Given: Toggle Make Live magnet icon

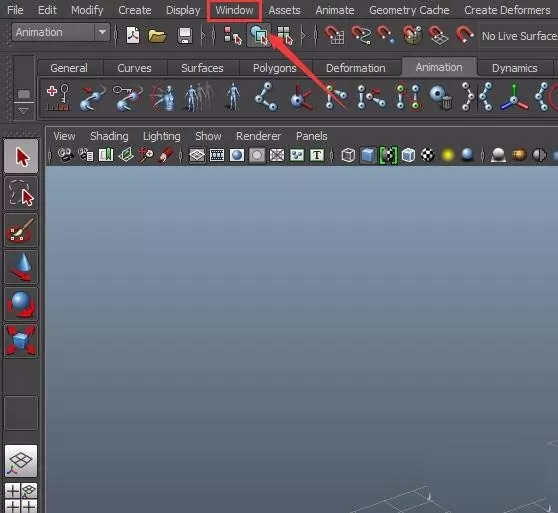Looking at the screenshot, I should click(x=464, y=34).
